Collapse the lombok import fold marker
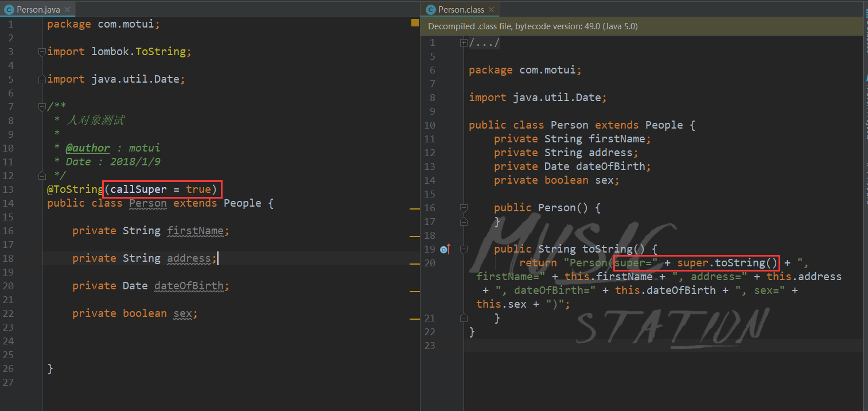The width and height of the screenshot is (868, 411). tap(41, 52)
